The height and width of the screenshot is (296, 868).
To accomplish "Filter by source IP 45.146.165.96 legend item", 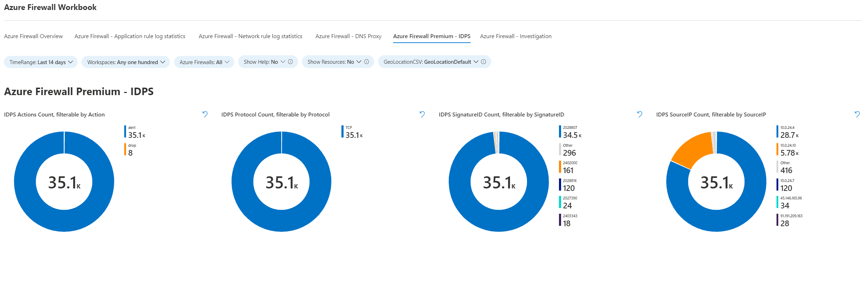I will point(790,202).
